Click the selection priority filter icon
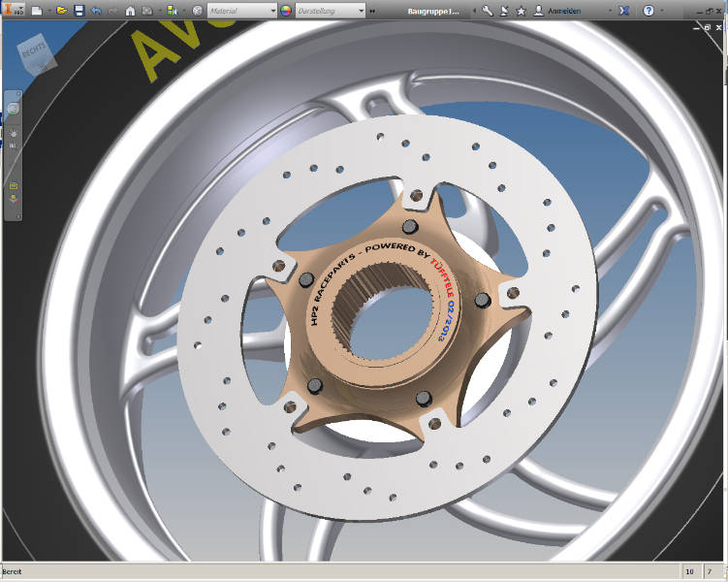This screenshot has height=582, width=728. 172,11
